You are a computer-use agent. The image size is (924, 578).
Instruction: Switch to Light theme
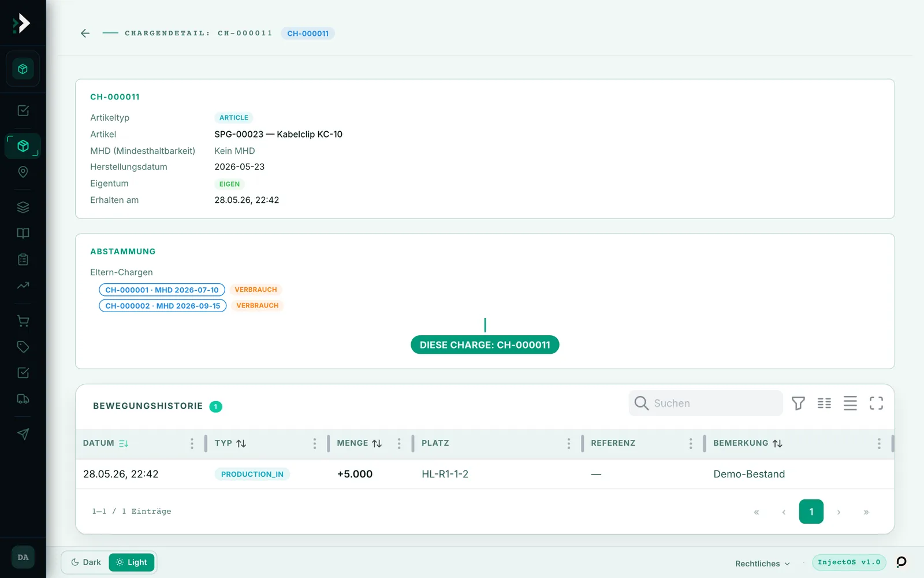click(x=132, y=562)
